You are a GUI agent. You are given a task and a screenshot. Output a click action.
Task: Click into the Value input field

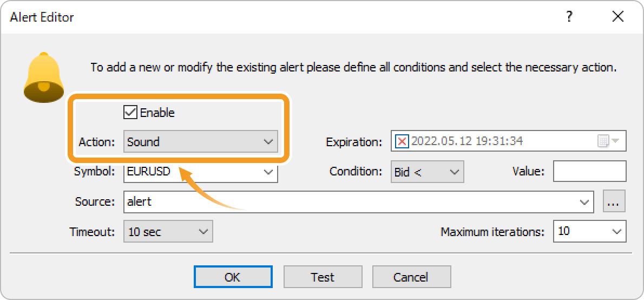click(589, 172)
